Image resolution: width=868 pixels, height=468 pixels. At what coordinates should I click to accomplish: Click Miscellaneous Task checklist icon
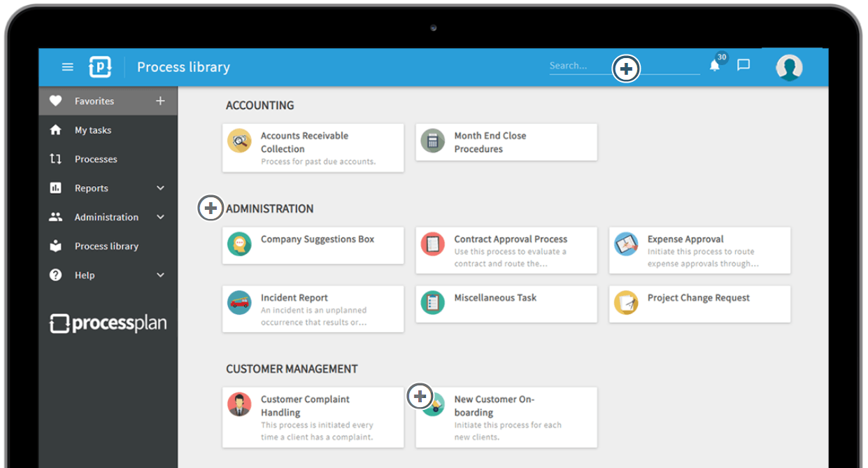coord(433,303)
